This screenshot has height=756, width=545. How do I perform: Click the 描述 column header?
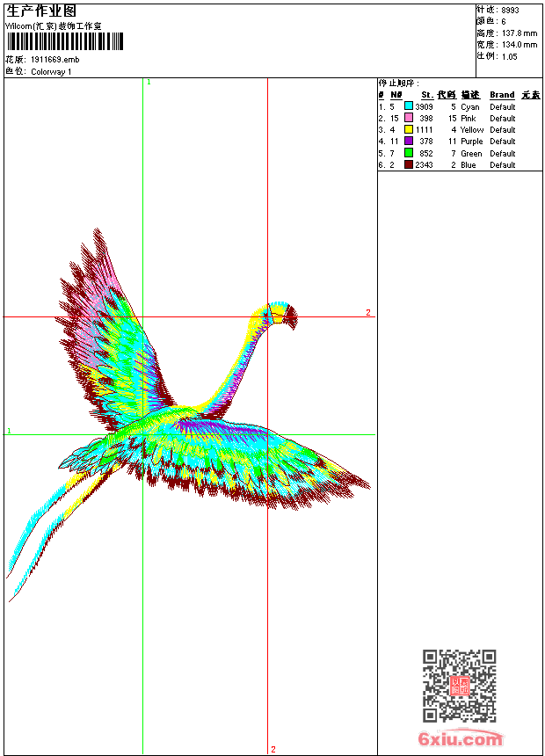pos(470,95)
